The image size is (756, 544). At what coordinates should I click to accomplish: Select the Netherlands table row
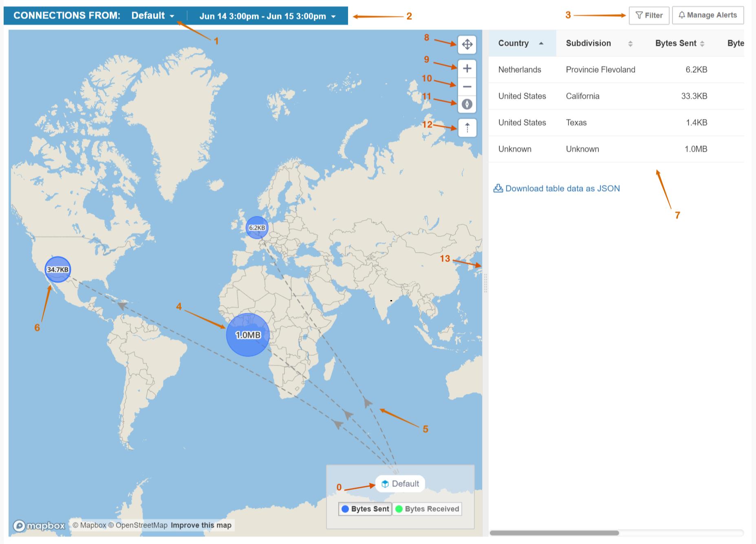tap(616, 70)
